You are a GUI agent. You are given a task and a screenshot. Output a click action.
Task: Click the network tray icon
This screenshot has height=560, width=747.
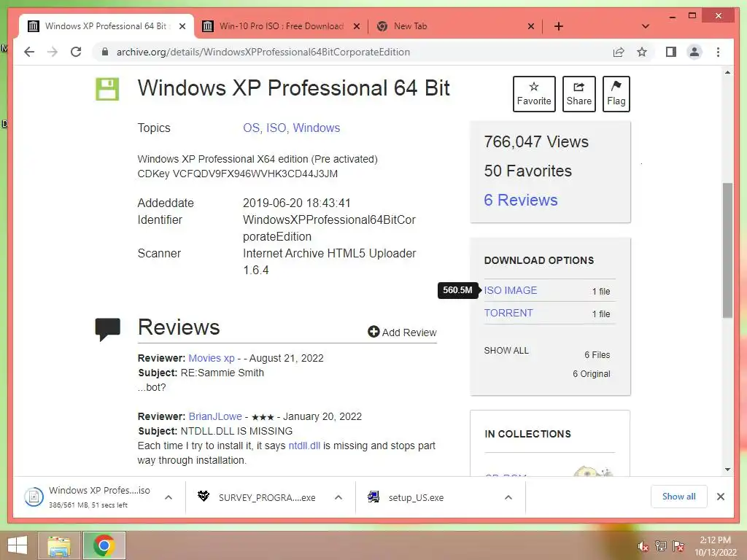point(661,546)
